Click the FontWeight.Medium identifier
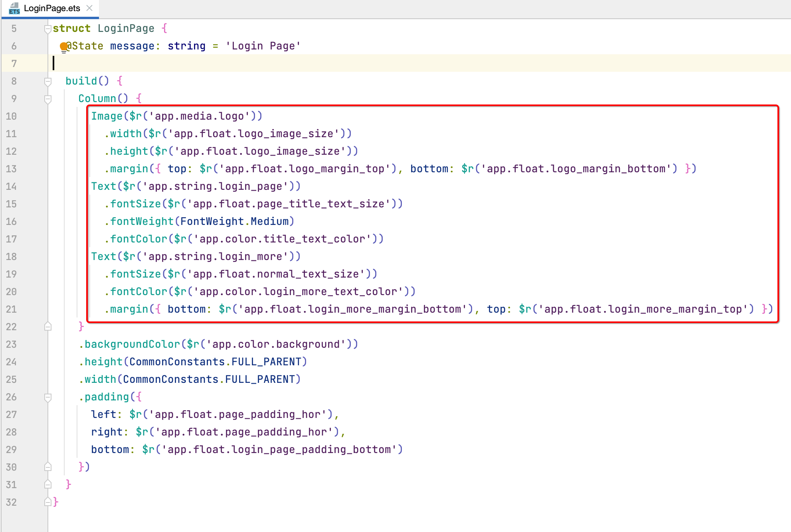The height and width of the screenshot is (532, 791). tap(234, 222)
